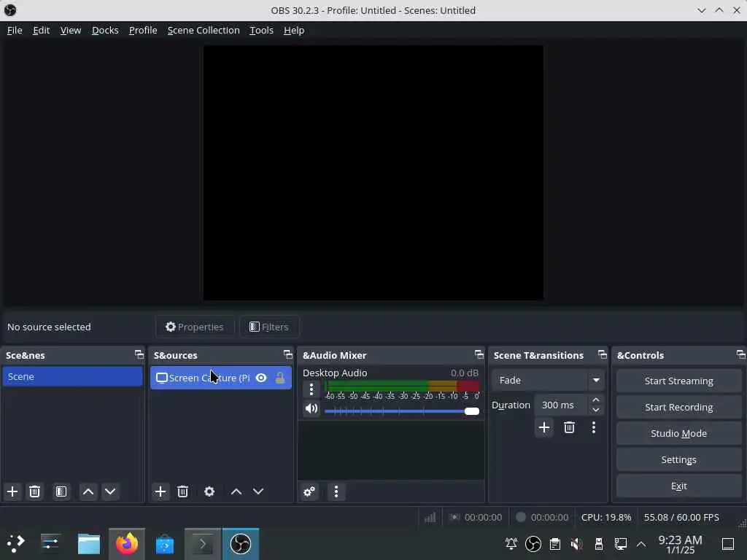This screenshot has width=747, height=560.
Task: Click the clock showing 9:23 AM
Action: point(681,544)
